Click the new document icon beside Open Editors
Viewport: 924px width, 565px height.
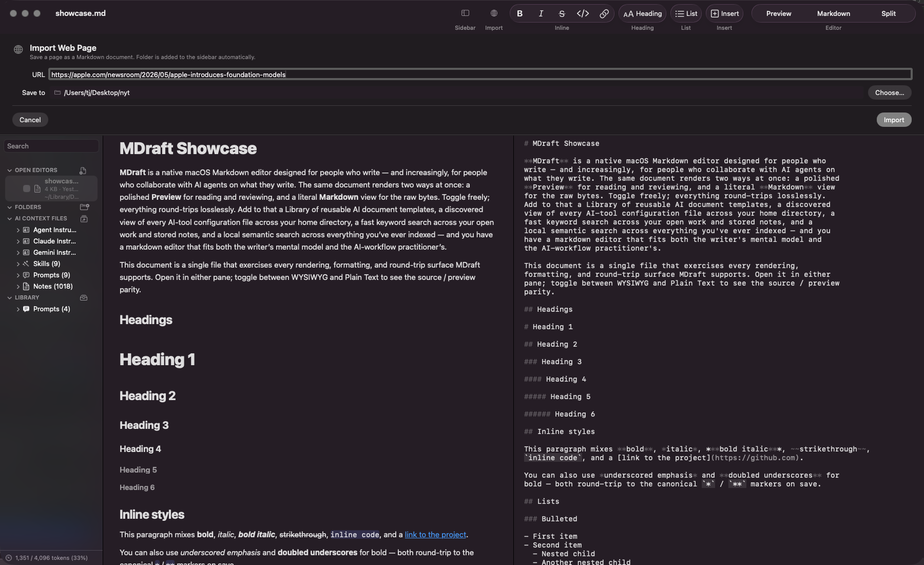pyautogui.click(x=83, y=170)
